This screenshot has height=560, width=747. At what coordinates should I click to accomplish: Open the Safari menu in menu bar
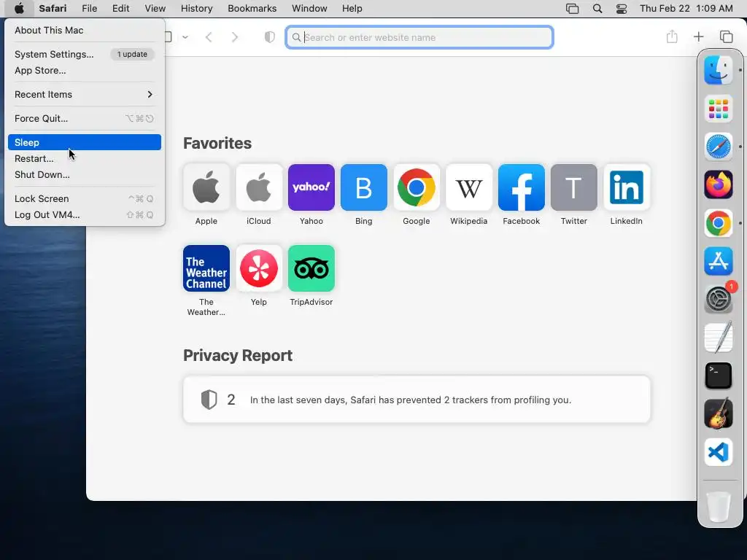click(53, 9)
